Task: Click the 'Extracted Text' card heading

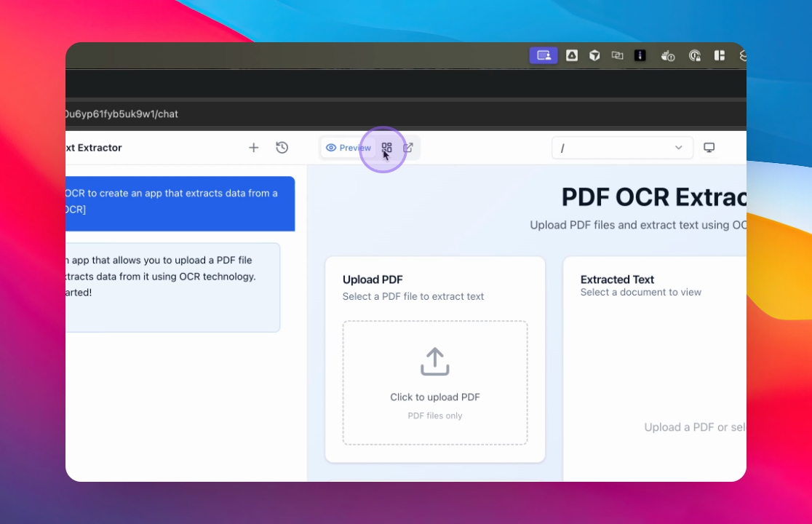Action: [x=617, y=279]
